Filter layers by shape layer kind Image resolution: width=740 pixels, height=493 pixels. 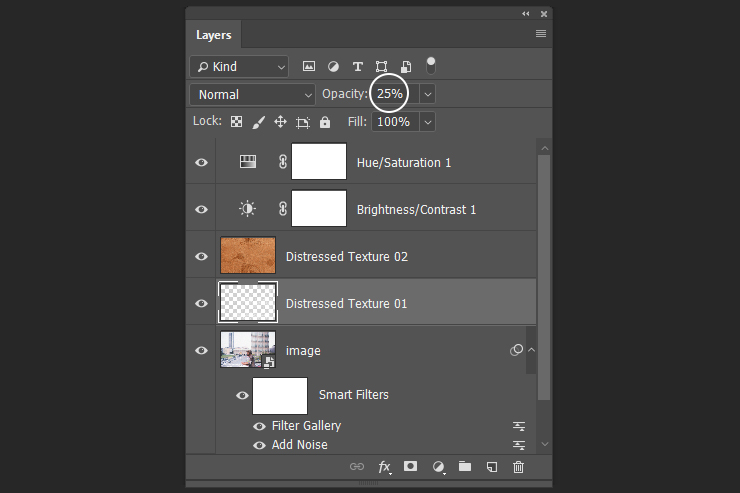[x=381, y=67]
